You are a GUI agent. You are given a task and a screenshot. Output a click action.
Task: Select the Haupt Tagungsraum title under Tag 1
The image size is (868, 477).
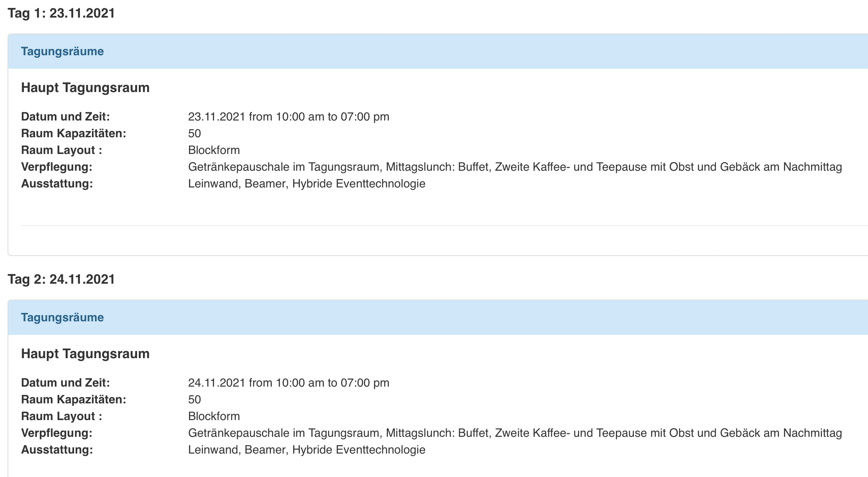(85, 88)
